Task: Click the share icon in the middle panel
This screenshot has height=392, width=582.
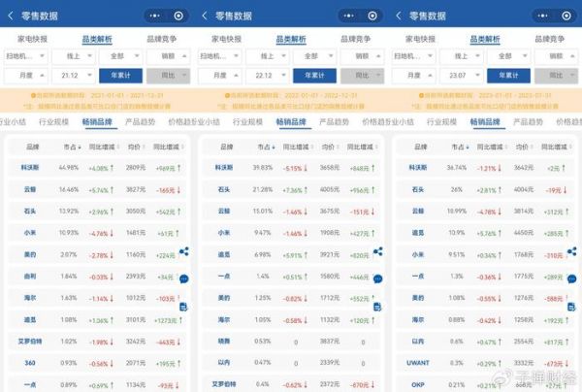Action: [377, 251]
